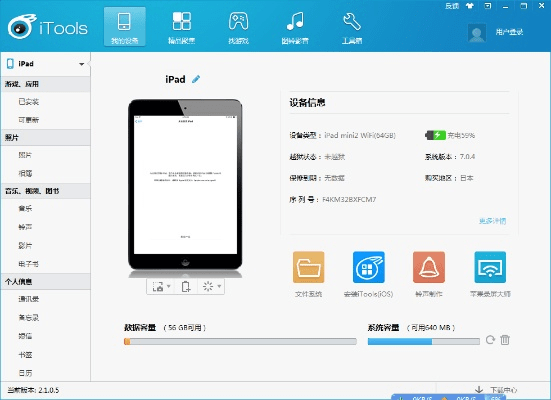Image resolution: width=551 pixels, height=400 pixels.
Task: Click the device-with-plus icon below iPad
Action: coord(186,286)
